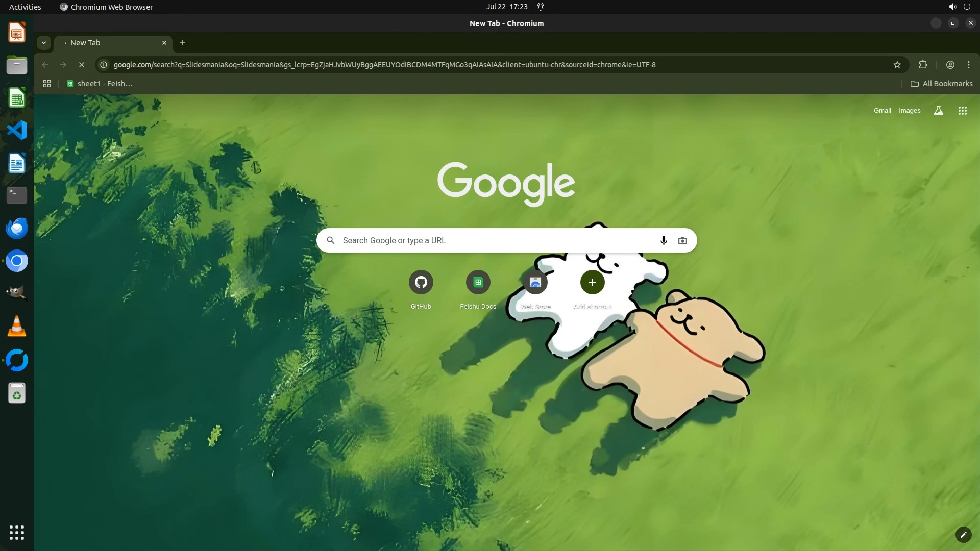Open the GitHub shortcut tile
Image resolution: width=980 pixels, height=551 pixels.
point(421,282)
